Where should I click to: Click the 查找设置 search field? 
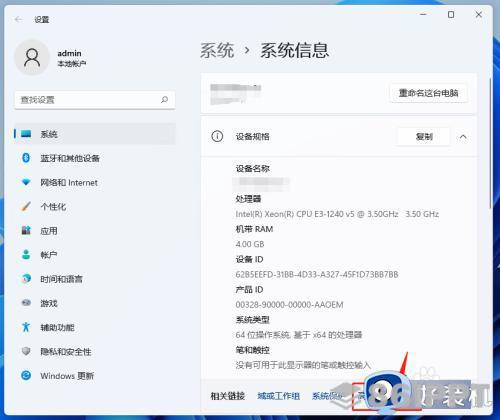pos(95,100)
